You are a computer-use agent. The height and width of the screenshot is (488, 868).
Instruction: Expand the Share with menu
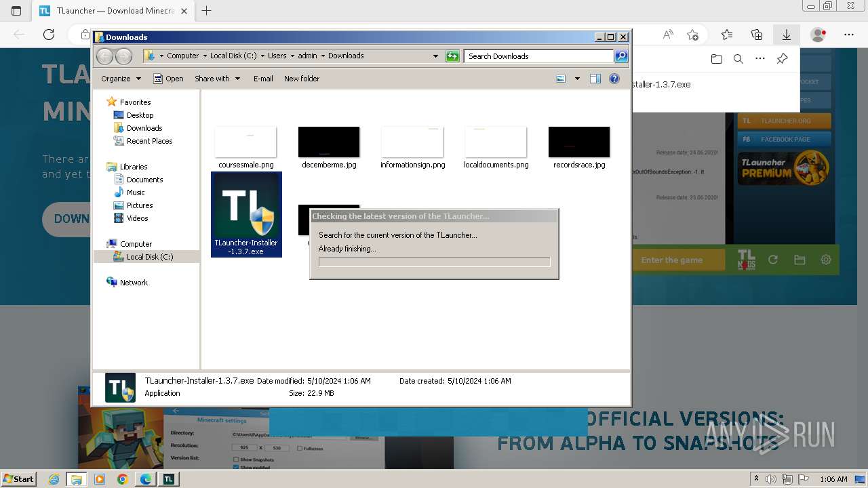coord(217,79)
